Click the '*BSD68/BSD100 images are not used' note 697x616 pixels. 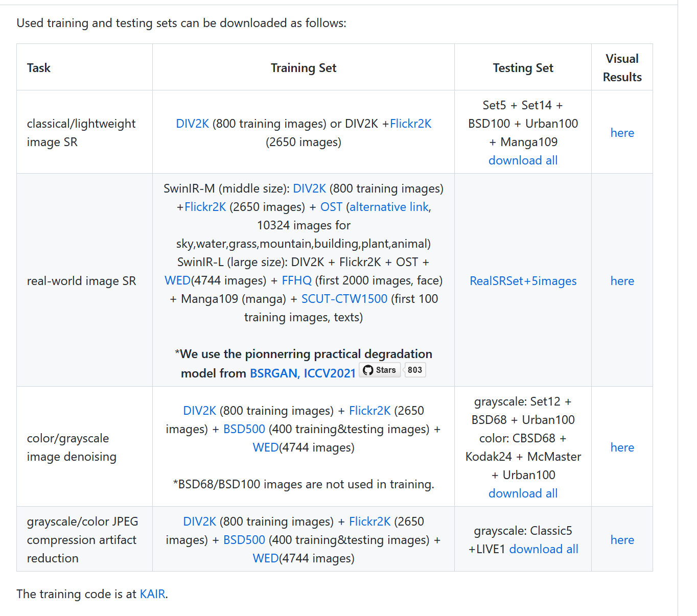pos(304,484)
